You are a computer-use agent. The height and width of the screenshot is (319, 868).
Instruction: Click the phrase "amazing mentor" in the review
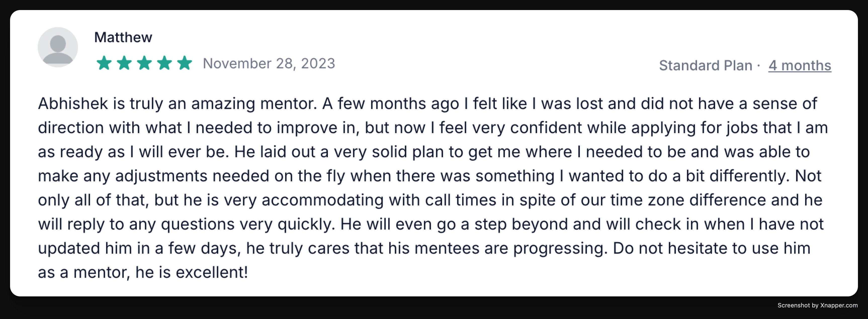(254, 103)
